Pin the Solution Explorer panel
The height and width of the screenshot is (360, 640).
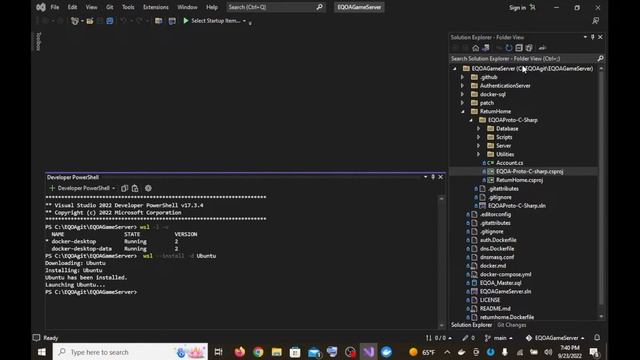(593, 37)
